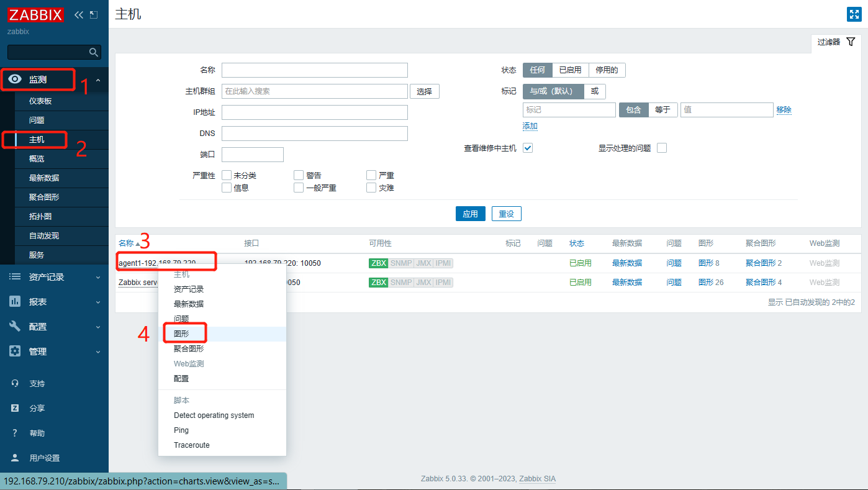The width and height of the screenshot is (868, 490).
Task: Click the sidebar search magnifier icon
Action: 94,52
